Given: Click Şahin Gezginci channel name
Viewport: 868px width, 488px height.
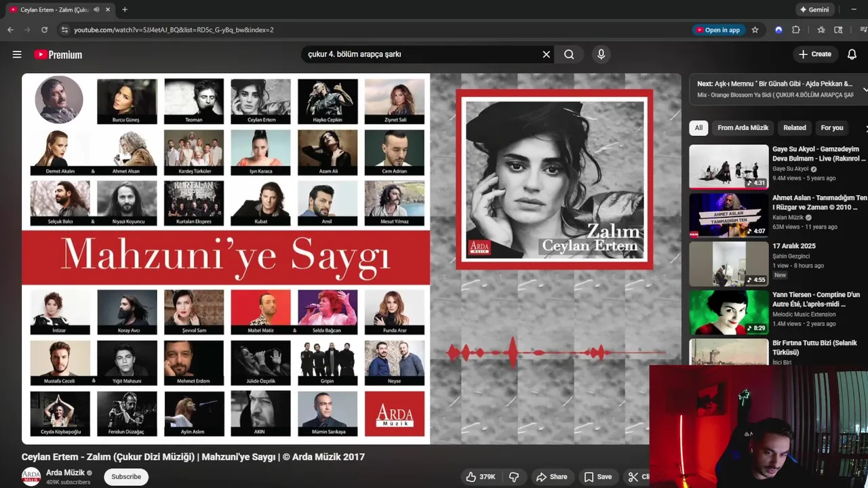Looking at the screenshot, I should pyautogui.click(x=791, y=256).
